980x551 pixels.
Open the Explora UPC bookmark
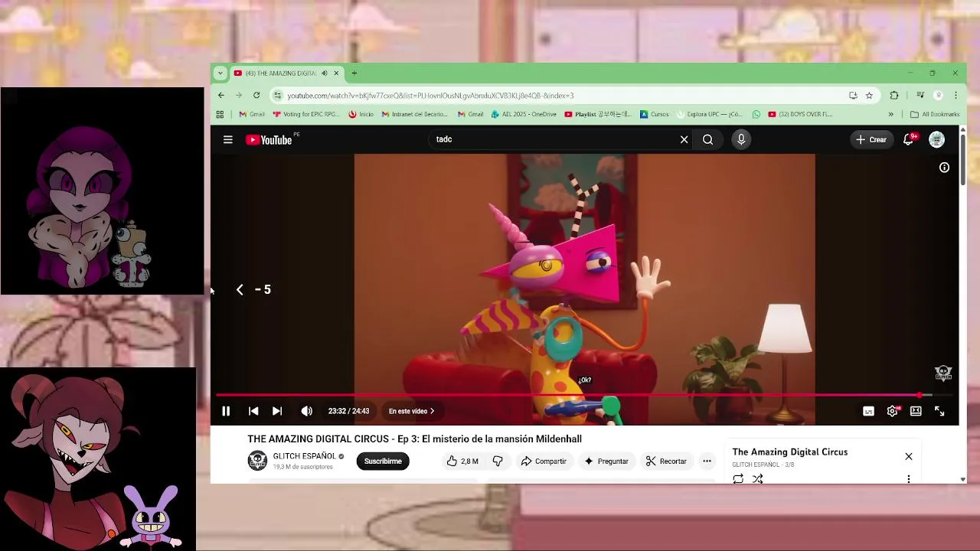[x=709, y=115]
